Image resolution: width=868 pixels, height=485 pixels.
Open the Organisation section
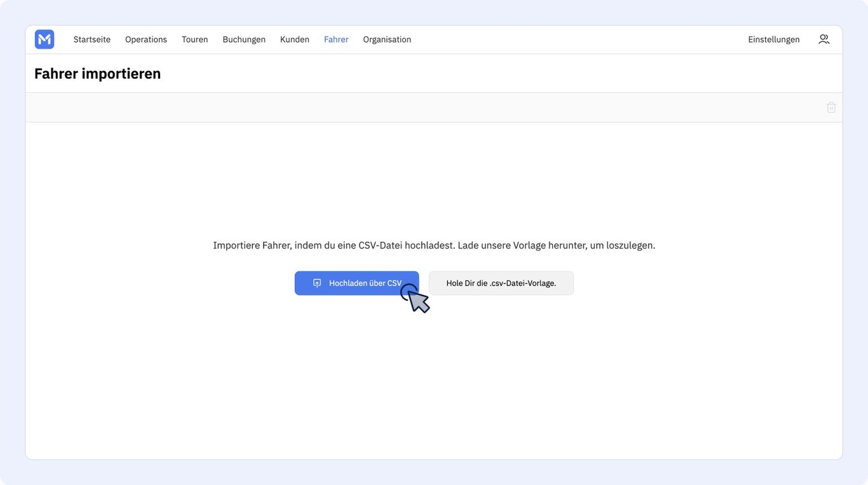(x=387, y=39)
